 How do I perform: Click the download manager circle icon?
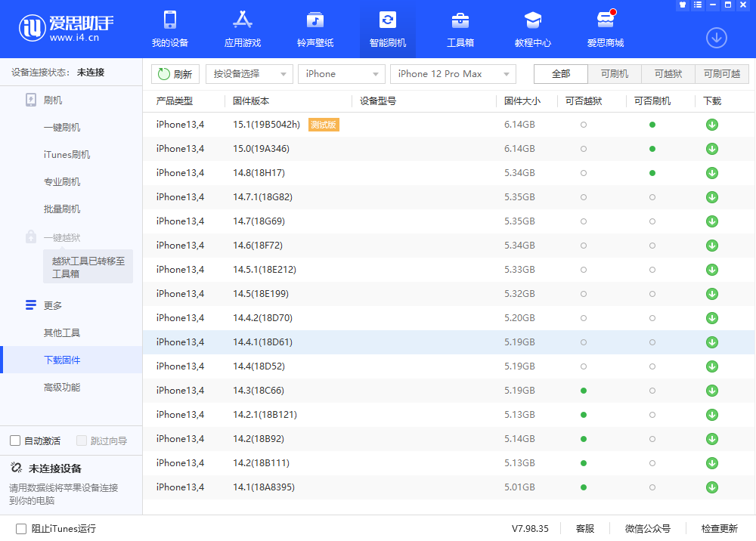click(x=716, y=37)
